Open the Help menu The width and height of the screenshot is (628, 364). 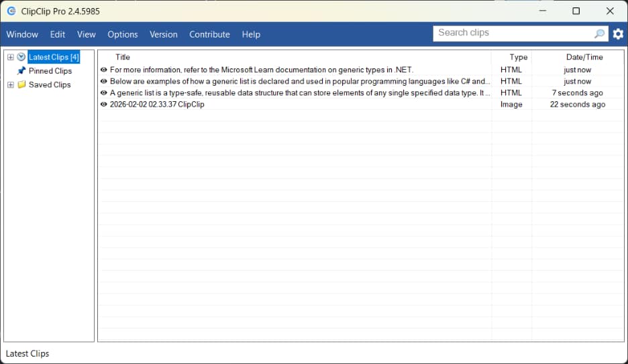click(x=251, y=34)
